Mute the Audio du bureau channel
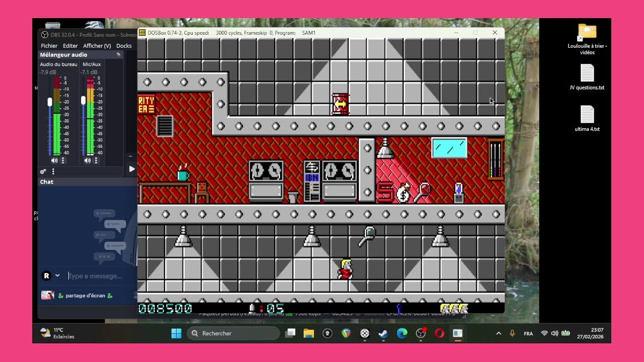 (54, 160)
